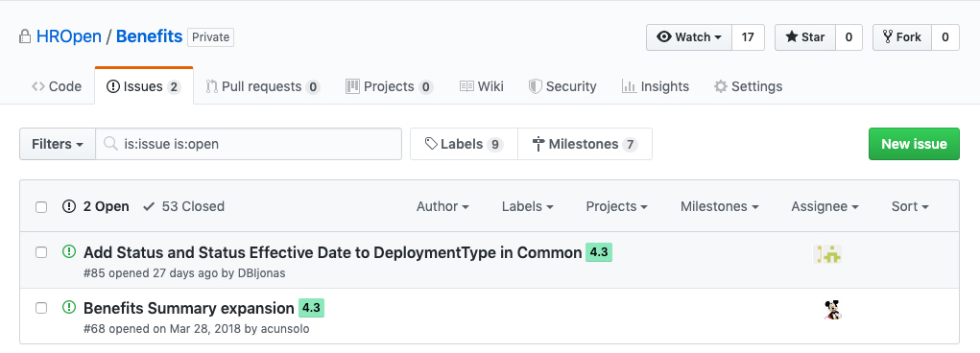Check the checkbox for issue #85

(x=41, y=252)
